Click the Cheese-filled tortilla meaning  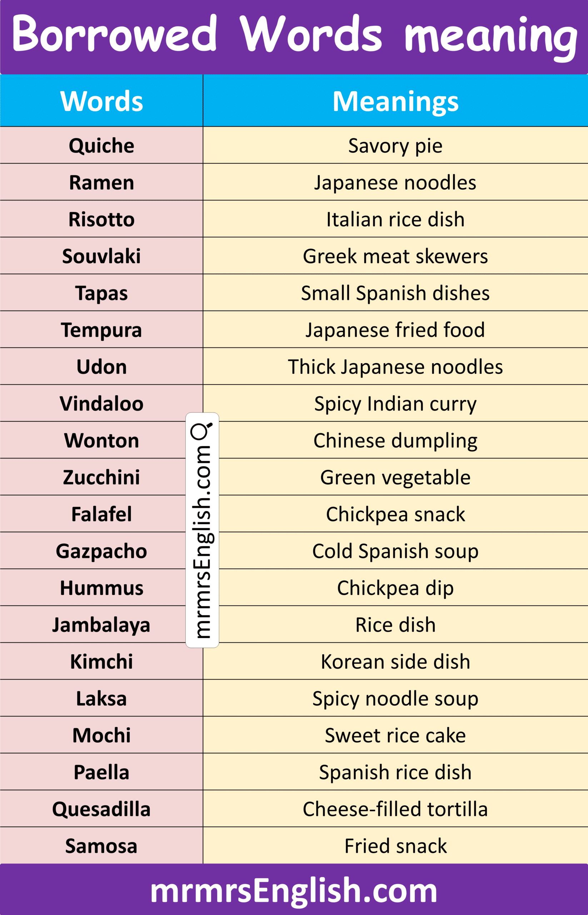[x=395, y=809]
